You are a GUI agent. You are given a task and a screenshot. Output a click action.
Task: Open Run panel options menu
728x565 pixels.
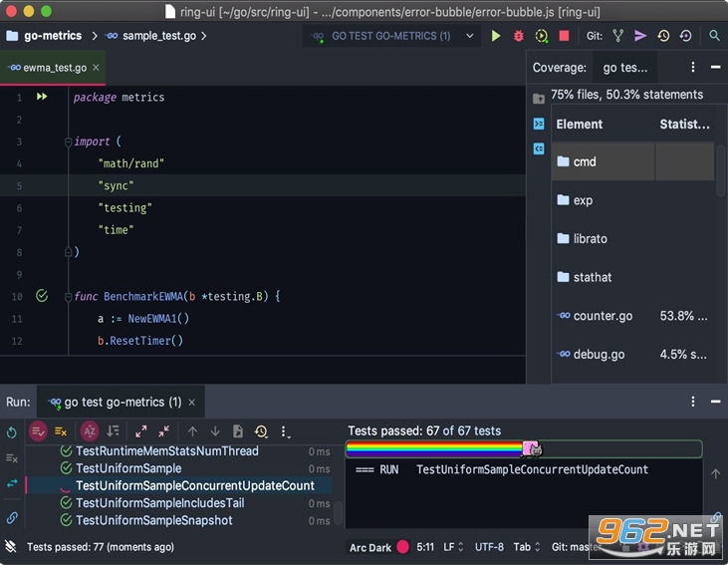click(693, 402)
